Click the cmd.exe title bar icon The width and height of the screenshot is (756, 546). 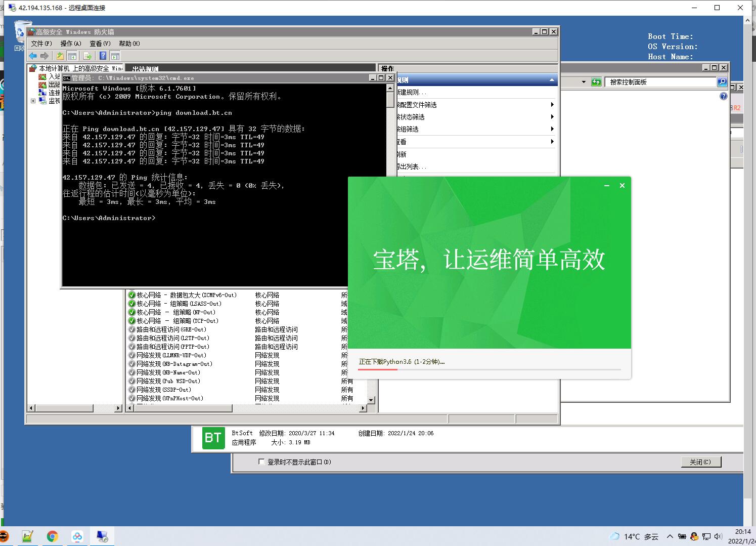click(x=67, y=78)
